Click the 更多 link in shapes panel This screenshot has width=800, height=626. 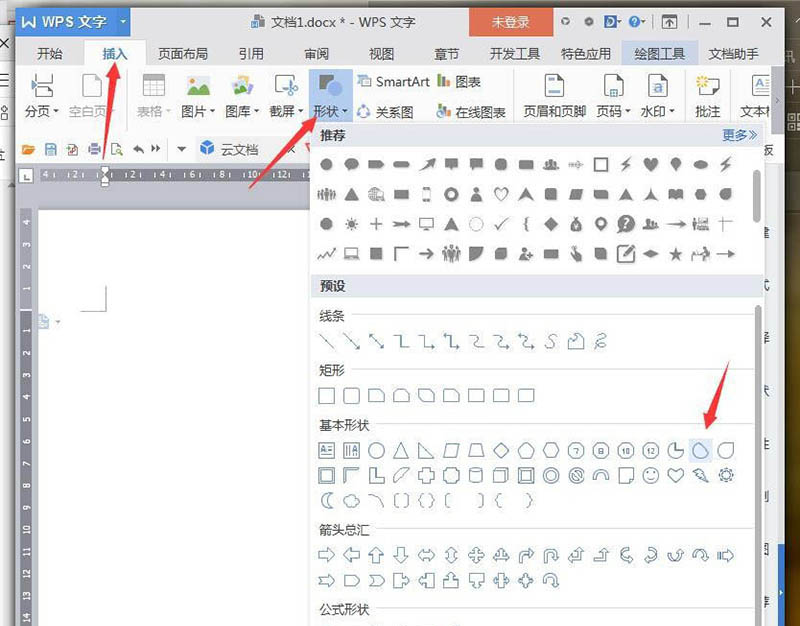[x=739, y=135]
